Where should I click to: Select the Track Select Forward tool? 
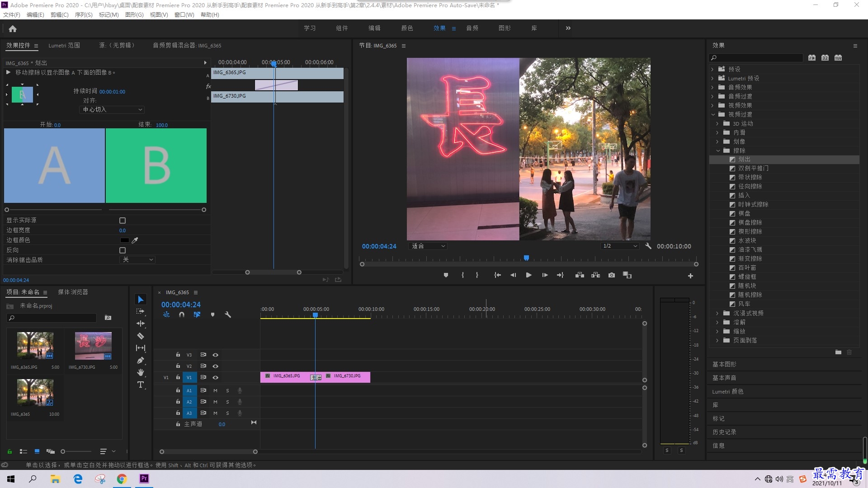tap(141, 311)
